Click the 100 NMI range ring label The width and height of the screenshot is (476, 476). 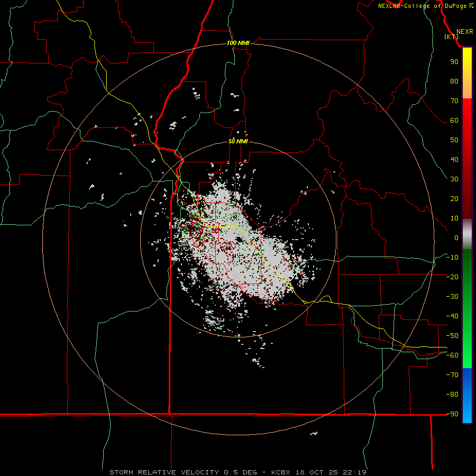click(238, 43)
